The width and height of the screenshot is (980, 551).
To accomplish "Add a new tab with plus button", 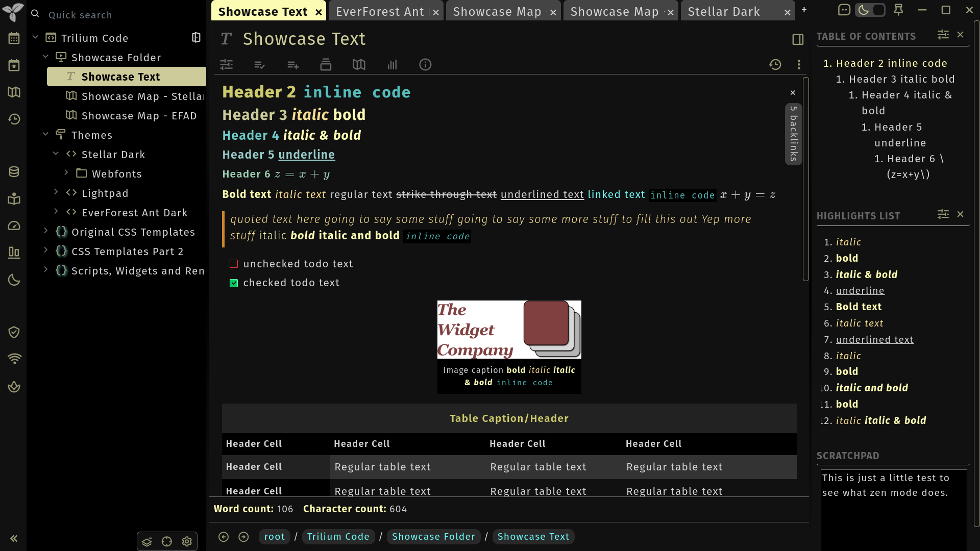I will (804, 10).
